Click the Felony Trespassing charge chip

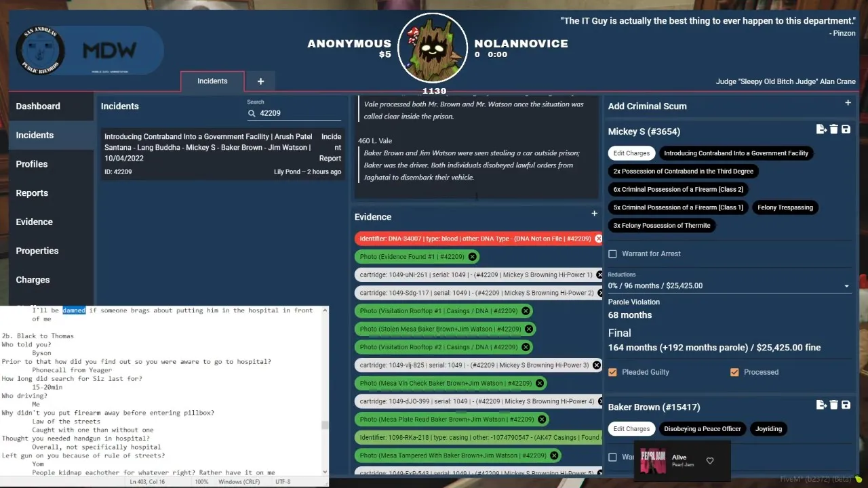click(785, 207)
